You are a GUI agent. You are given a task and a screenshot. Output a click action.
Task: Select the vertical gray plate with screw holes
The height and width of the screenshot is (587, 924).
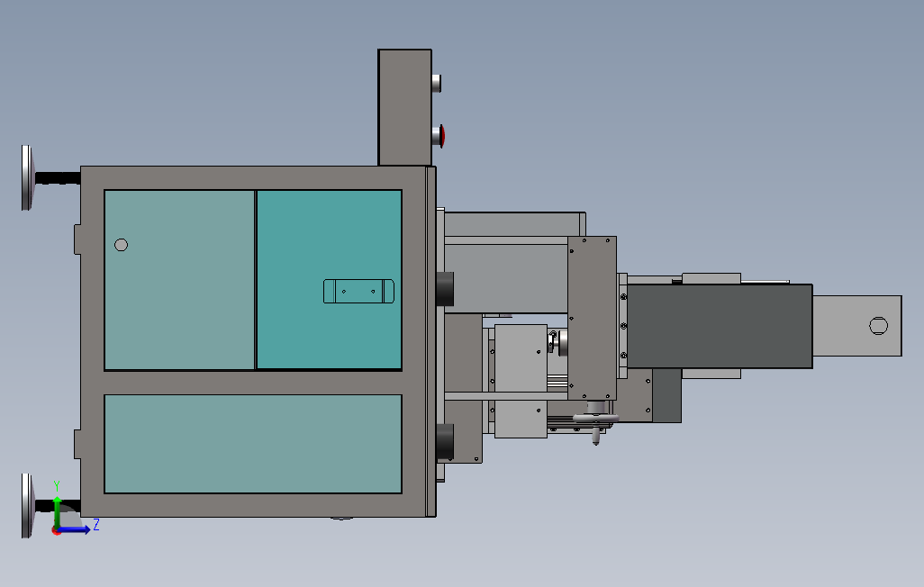[x=593, y=318]
